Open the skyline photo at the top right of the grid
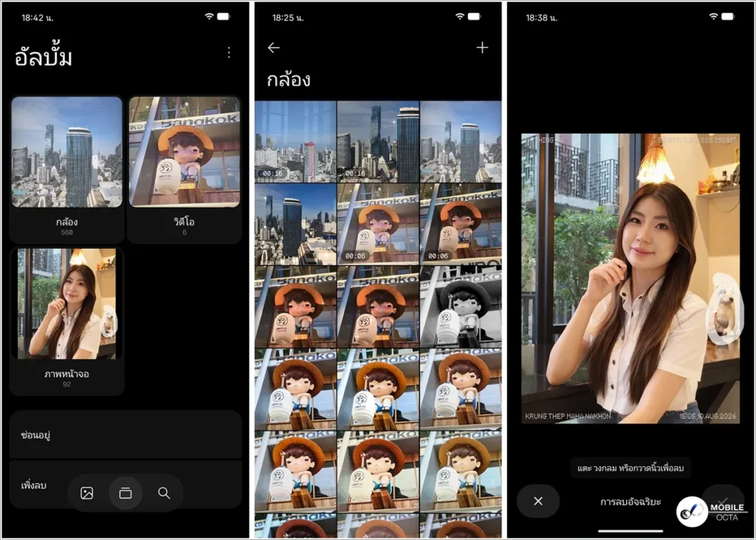 point(461,141)
